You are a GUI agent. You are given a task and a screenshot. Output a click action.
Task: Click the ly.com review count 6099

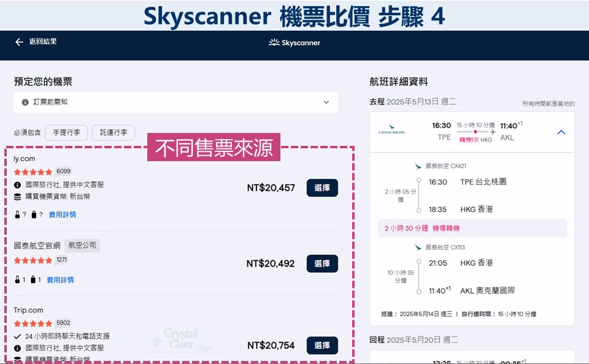pyautogui.click(x=63, y=172)
